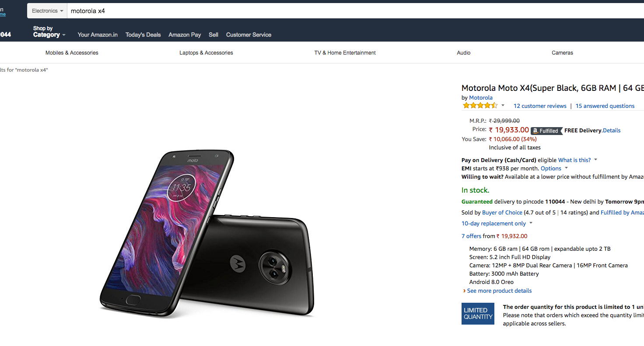Viewport: 644px width, 346px height.
Task: Open the Electronics search category dropdown
Action: click(47, 11)
